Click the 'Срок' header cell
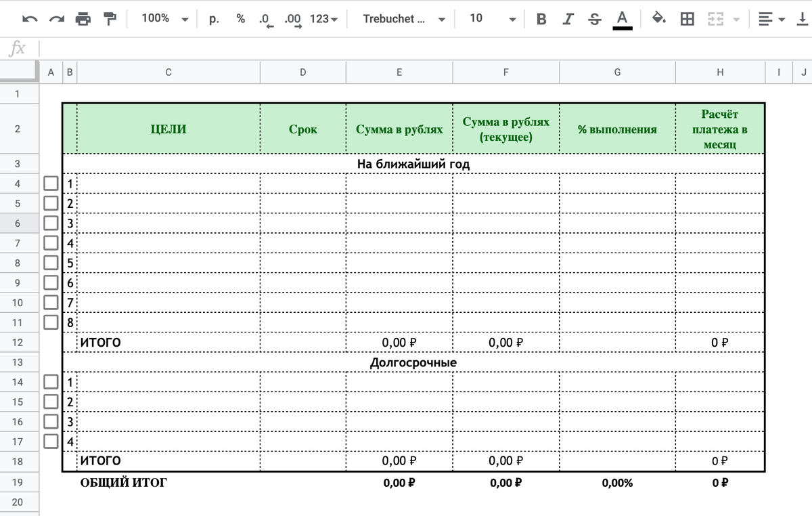This screenshot has height=516, width=812. tap(302, 129)
